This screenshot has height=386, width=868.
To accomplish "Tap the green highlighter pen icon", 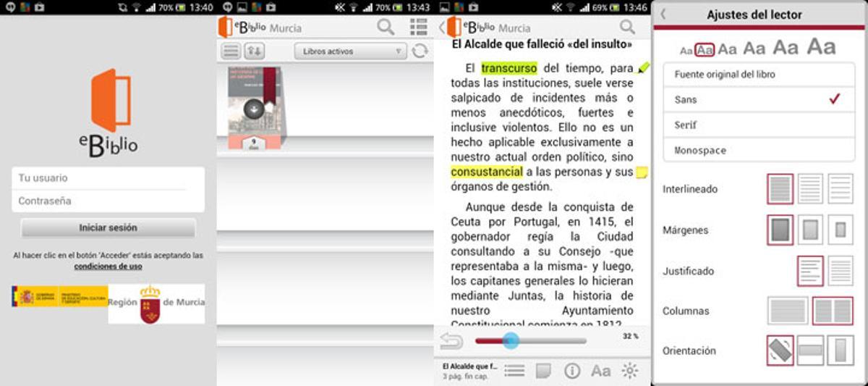I will coord(642,68).
